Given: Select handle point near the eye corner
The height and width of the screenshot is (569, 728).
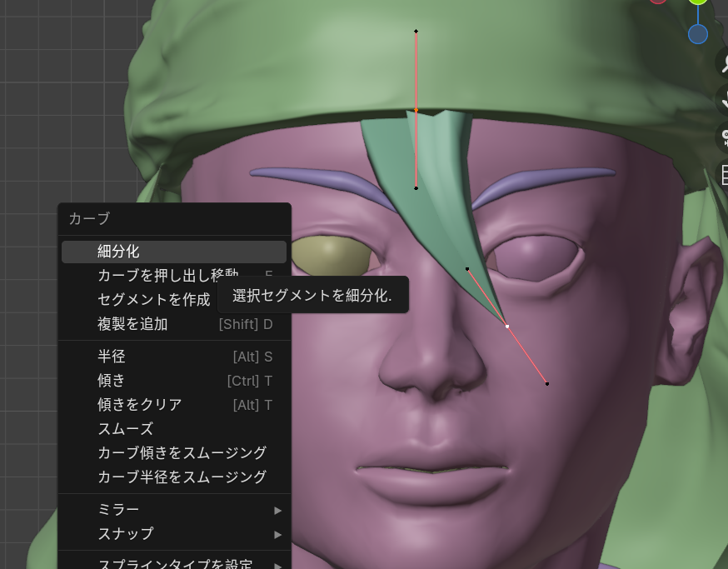Looking at the screenshot, I should 467,269.
